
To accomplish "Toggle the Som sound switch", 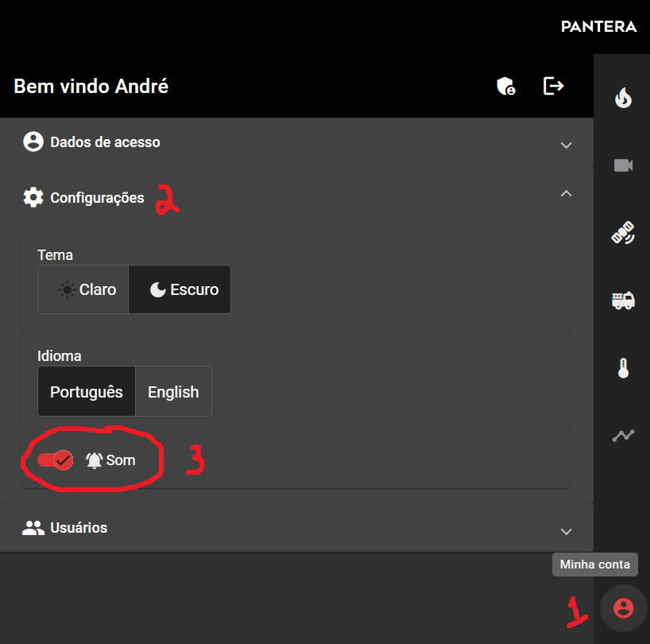I will (55, 460).
